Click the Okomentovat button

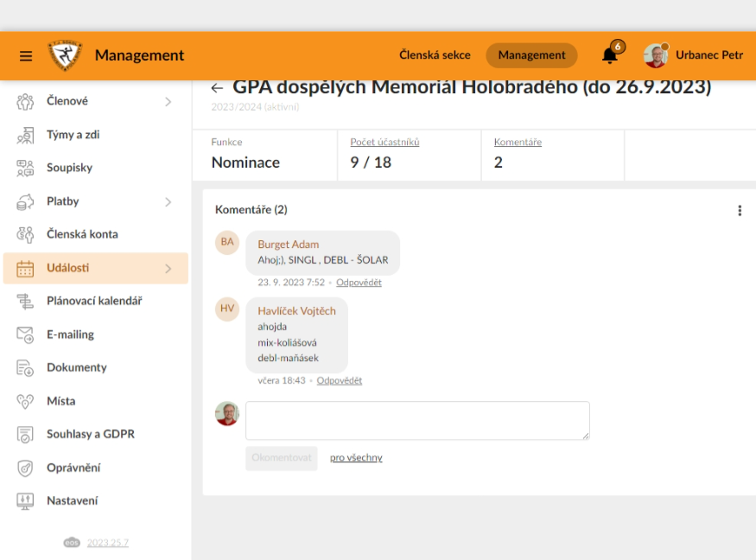[281, 458]
